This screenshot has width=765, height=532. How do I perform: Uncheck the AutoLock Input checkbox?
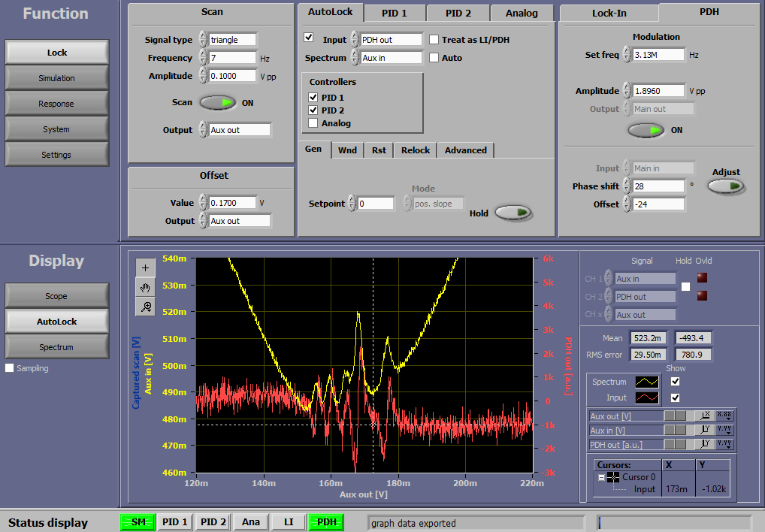click(308, 38)
